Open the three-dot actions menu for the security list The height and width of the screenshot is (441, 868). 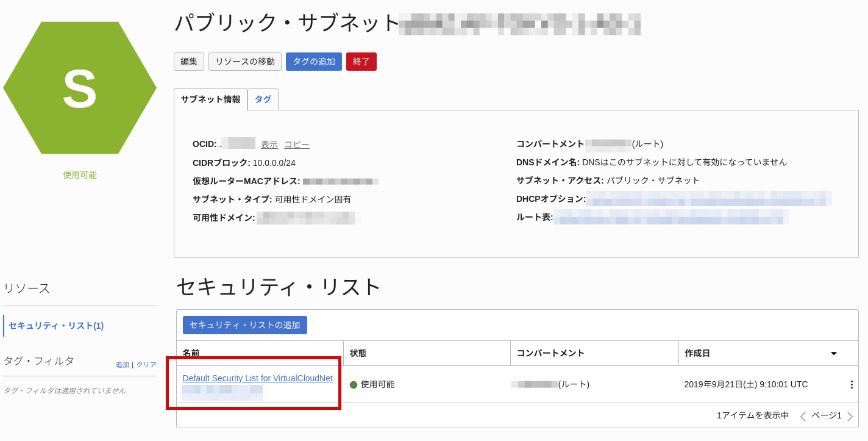pyautogui.click(x=852, y=384)
